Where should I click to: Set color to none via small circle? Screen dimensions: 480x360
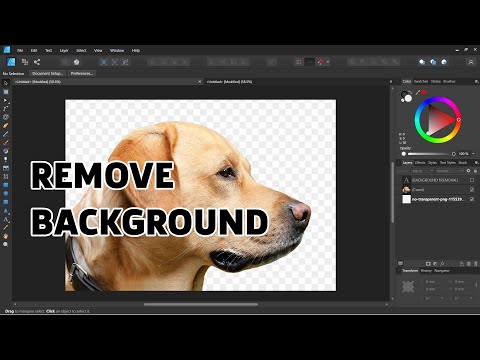(x=402, y=99)
